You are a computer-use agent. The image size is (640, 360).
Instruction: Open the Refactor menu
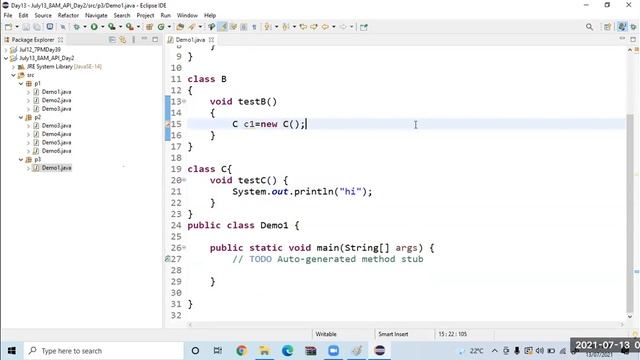coord(68,16)
